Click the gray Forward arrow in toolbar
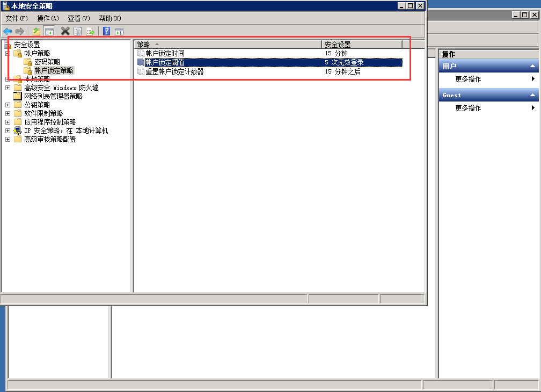This screenshot has height=392, width=541. 20,31
